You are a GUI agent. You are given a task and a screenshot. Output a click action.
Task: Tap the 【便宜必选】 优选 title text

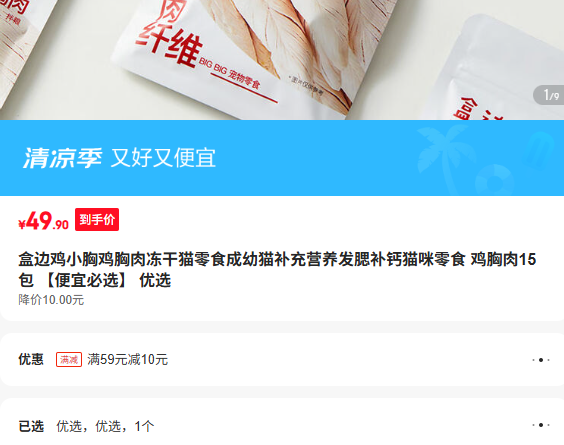107,280
